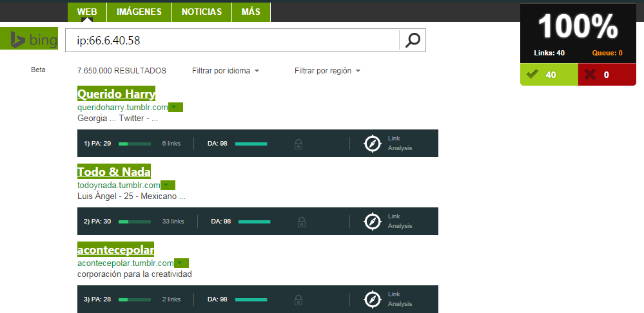Open Link Analysis compass for Todo & Nada

click(x=373, y=222)
